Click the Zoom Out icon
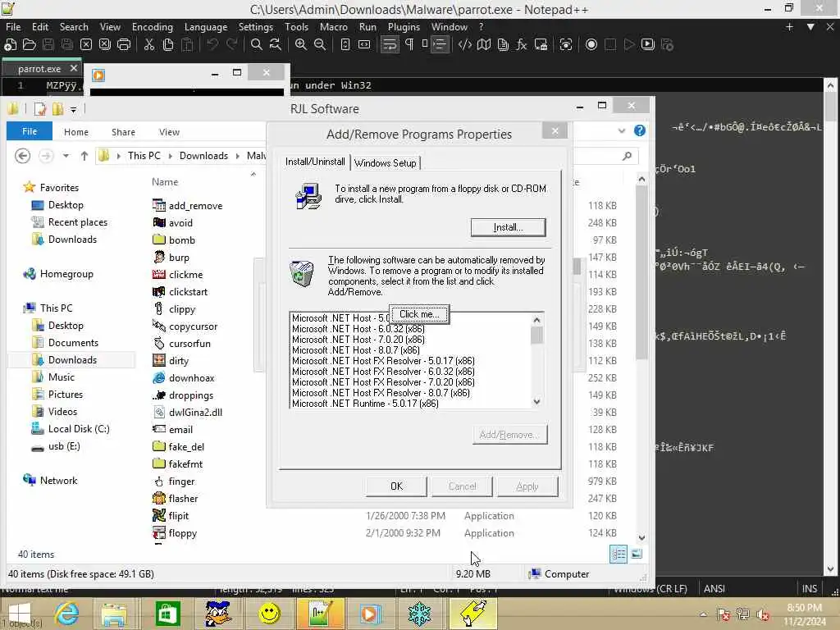 [x=320, y=45]
